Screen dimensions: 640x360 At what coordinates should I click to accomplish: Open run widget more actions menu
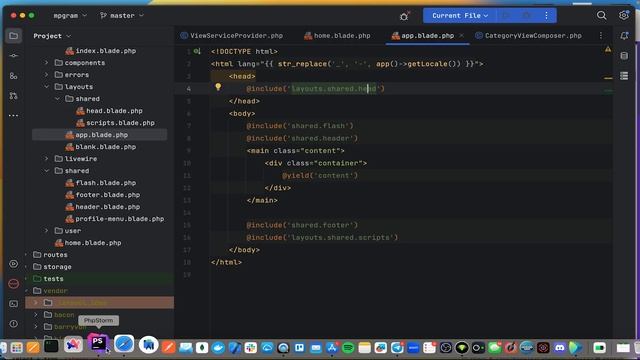[547, 16]
